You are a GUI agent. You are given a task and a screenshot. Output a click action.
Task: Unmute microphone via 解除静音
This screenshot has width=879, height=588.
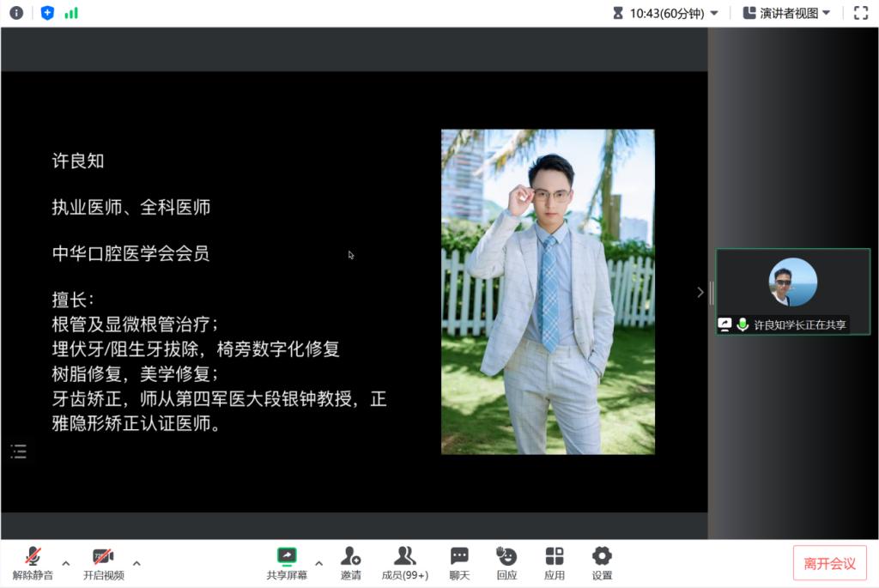click(x=33, y=563)
